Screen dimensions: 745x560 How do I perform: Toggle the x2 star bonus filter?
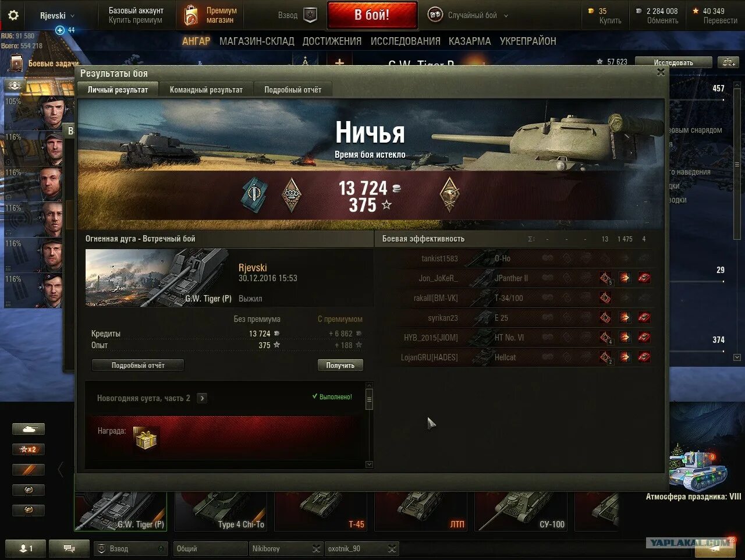click(x=29, y=449)
